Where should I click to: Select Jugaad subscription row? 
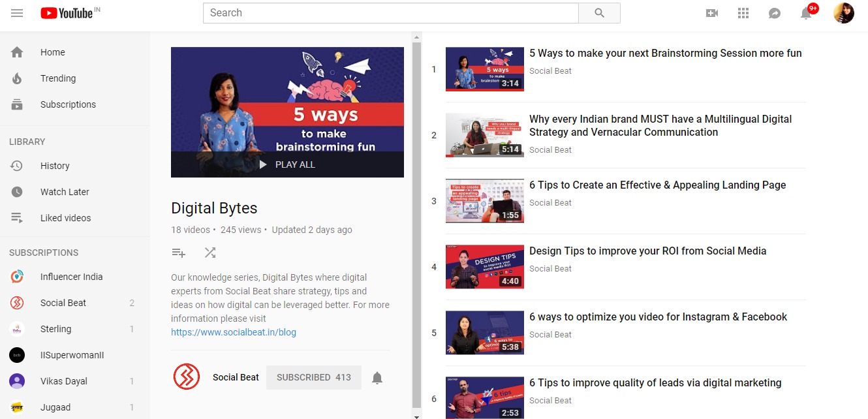75,407
